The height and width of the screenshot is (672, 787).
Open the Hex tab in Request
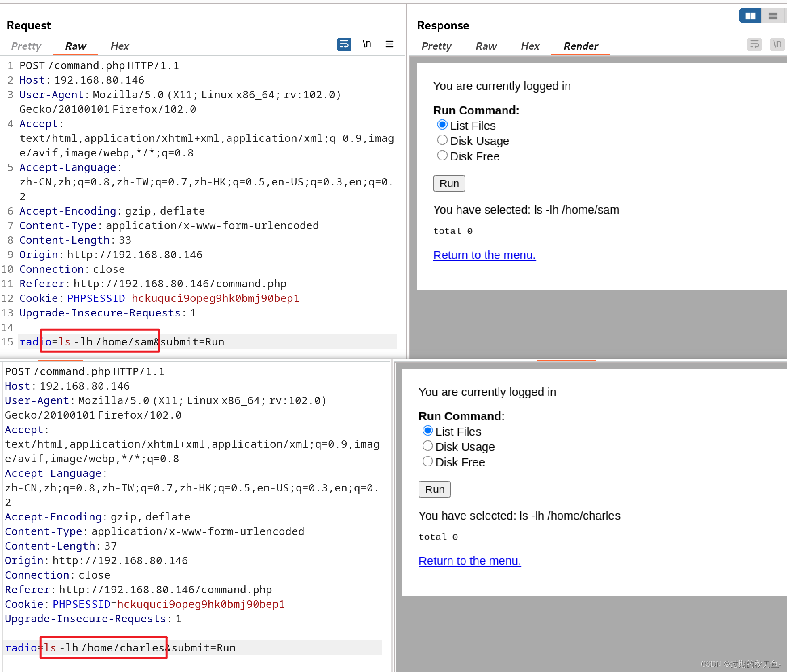(x=120, y=46)
